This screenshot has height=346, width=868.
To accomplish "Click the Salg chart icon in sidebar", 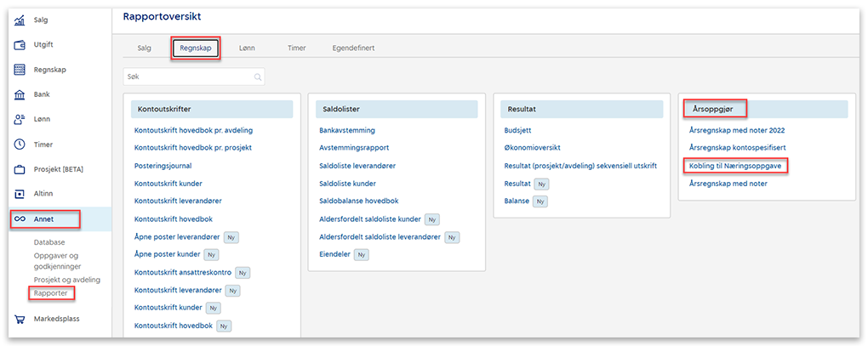I will tap(19, 20).
